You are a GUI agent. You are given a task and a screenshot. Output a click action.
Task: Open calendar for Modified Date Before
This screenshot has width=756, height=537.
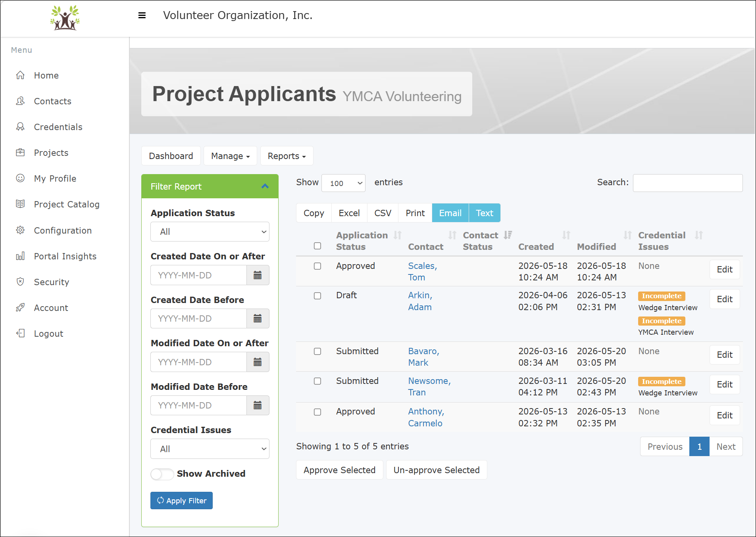click(258, 405)
